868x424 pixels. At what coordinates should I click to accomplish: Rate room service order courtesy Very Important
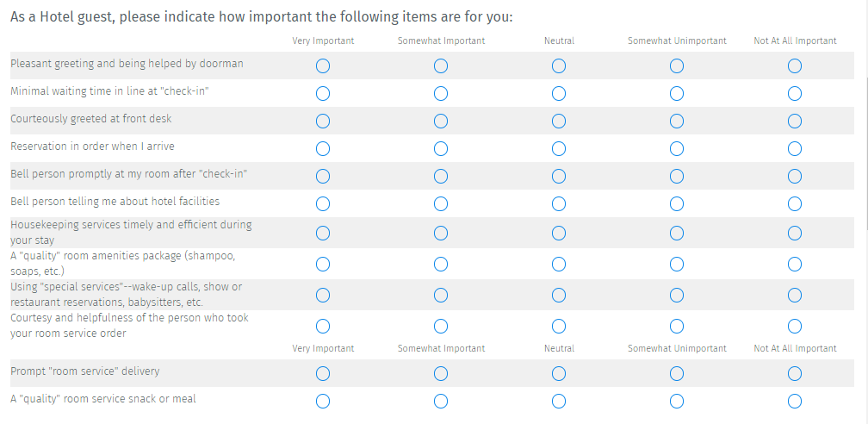[x=323, y=326]
